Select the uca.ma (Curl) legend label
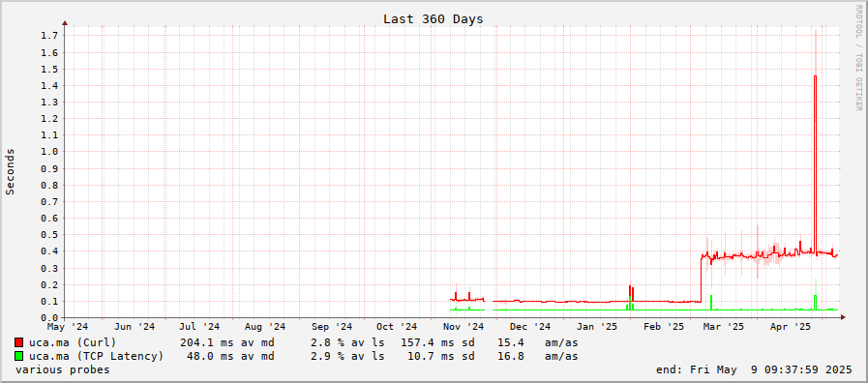 [x=73, y=342]
